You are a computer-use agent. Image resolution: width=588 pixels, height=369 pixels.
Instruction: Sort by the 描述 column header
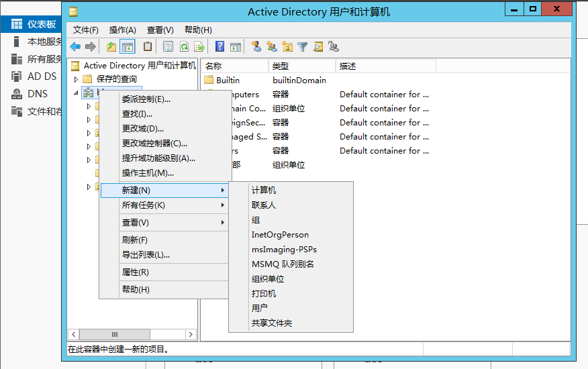tap(386, 66)
